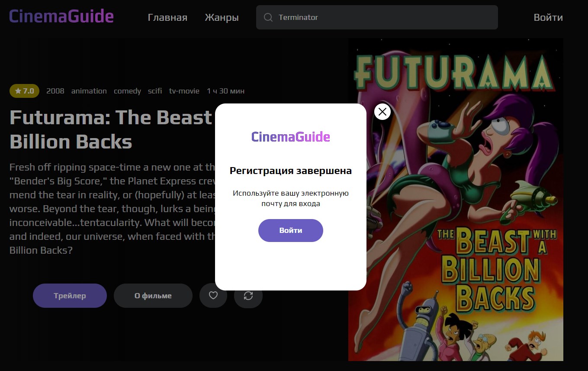Viewport: 588px width, 371px height.
Task: Open the Жанры menu item
Action: tap(222, 17)
